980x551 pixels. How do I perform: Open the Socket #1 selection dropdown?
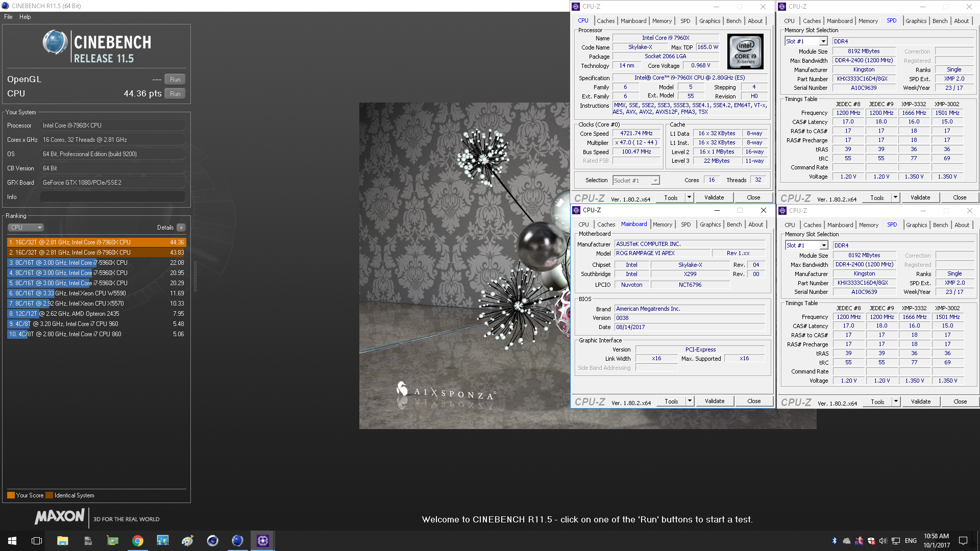point(636,180)
